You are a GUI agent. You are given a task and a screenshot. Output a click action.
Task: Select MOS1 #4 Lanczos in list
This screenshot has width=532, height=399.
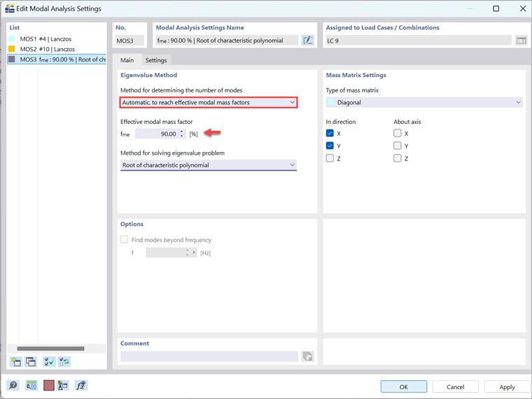point(57,39)
